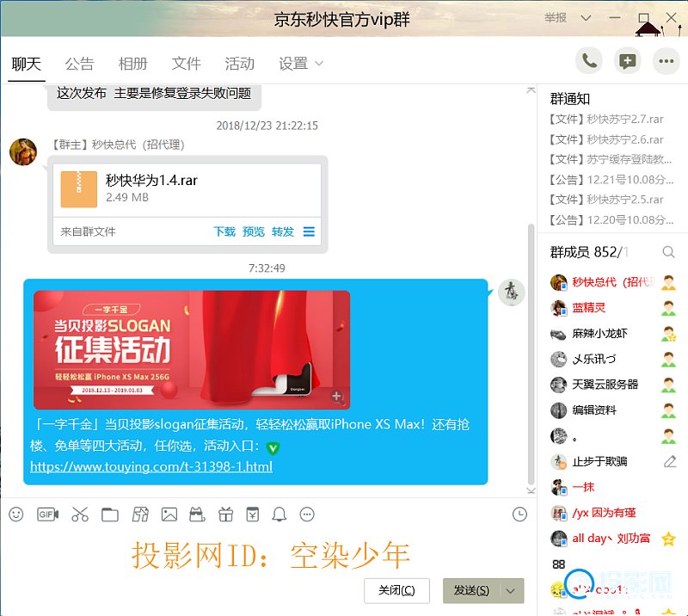This screenshot has width=688, height=616.
Task: Select member 乄乐讯づ
Action: pos(613,359)
